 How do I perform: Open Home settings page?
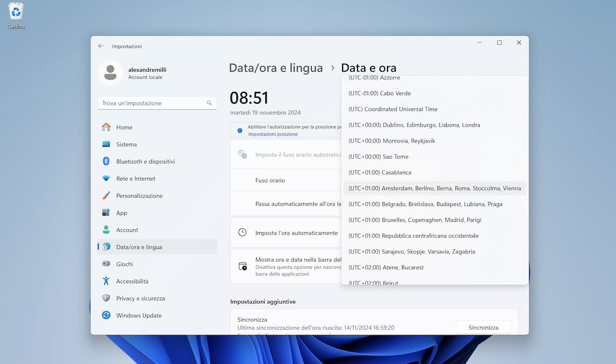point(157,127)
